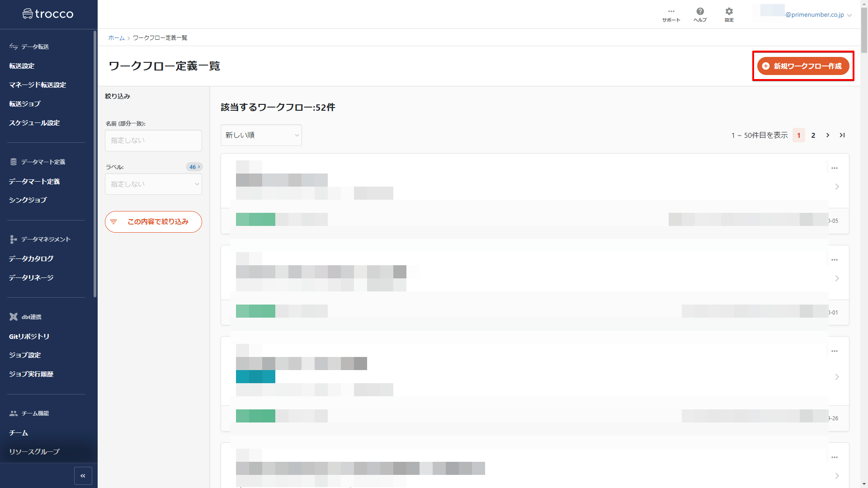Open more options on third workflow card
Screen dimensions: 868x488
point(835,351)
